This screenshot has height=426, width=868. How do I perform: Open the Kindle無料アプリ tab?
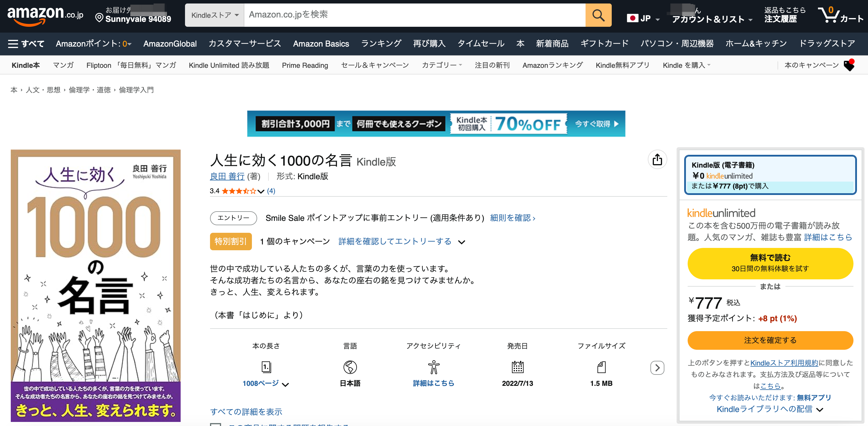click(622, 65)
